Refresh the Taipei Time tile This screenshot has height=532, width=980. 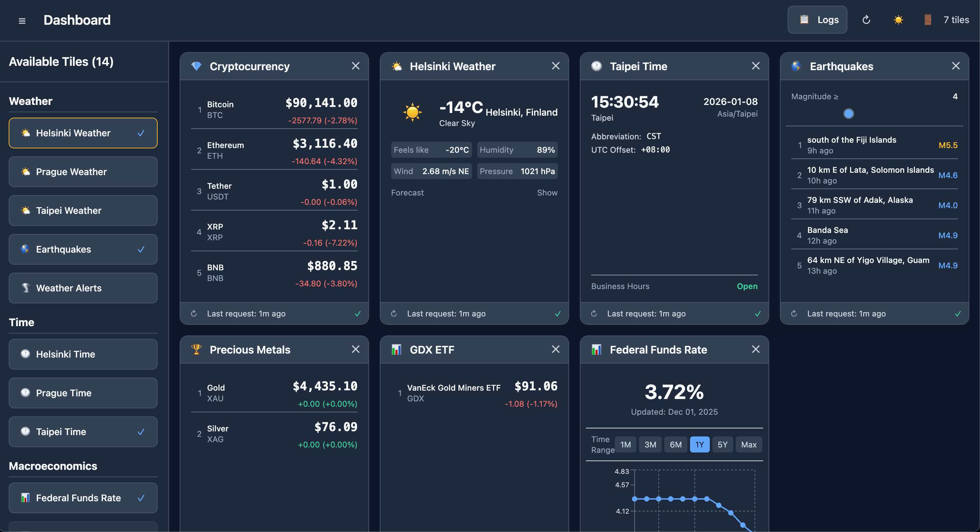pyautogui.click(x=594, y=313)
